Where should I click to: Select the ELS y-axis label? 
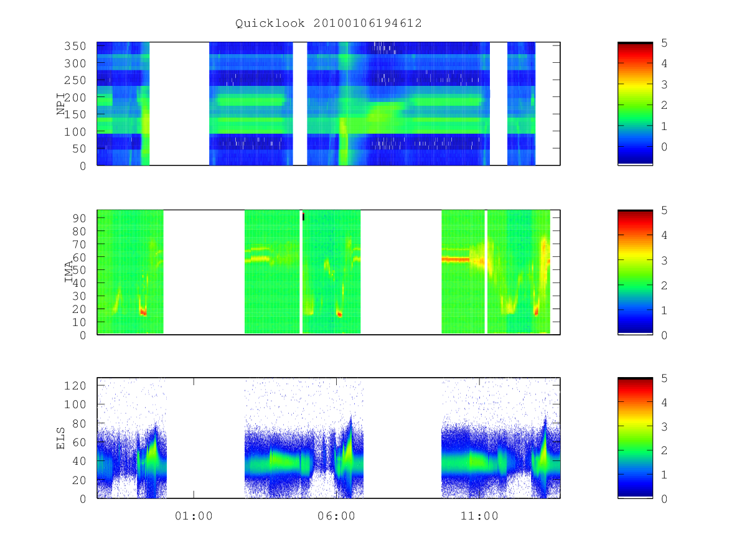[x=61, y=438]
